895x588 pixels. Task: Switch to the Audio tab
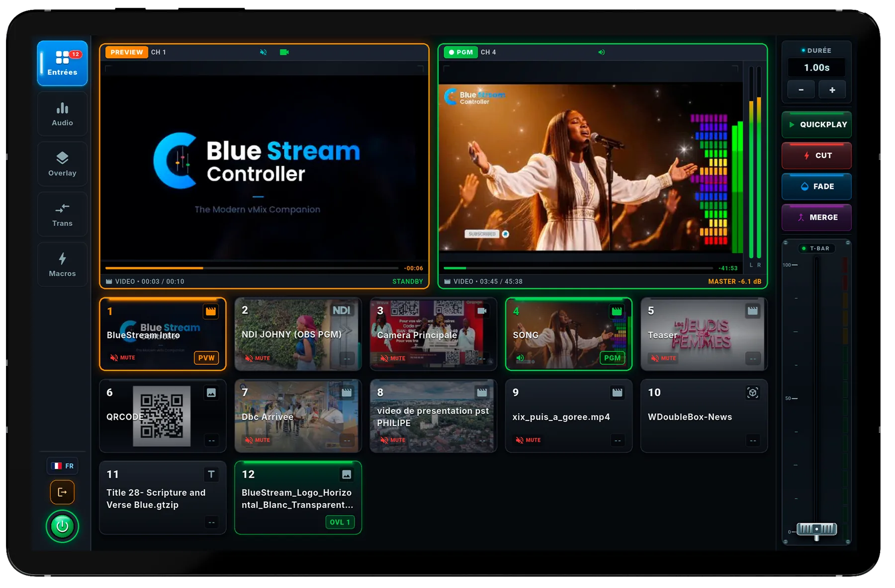[x=62, y=114]
